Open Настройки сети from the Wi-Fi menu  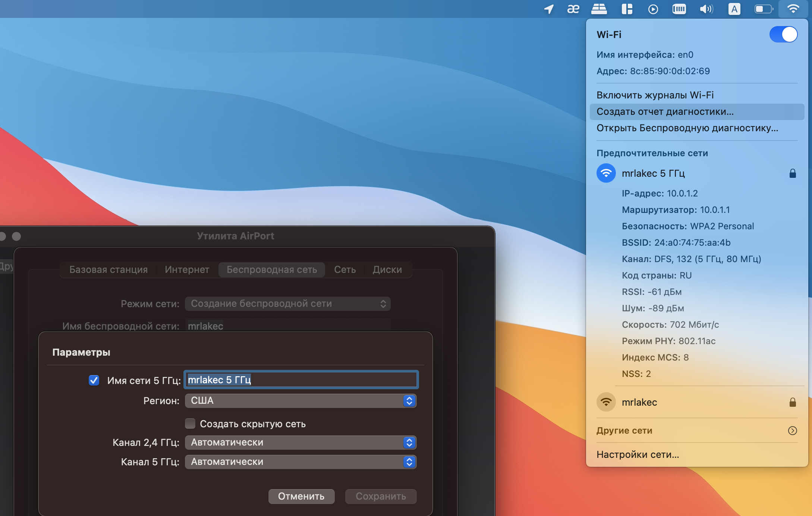coord(697,454)
